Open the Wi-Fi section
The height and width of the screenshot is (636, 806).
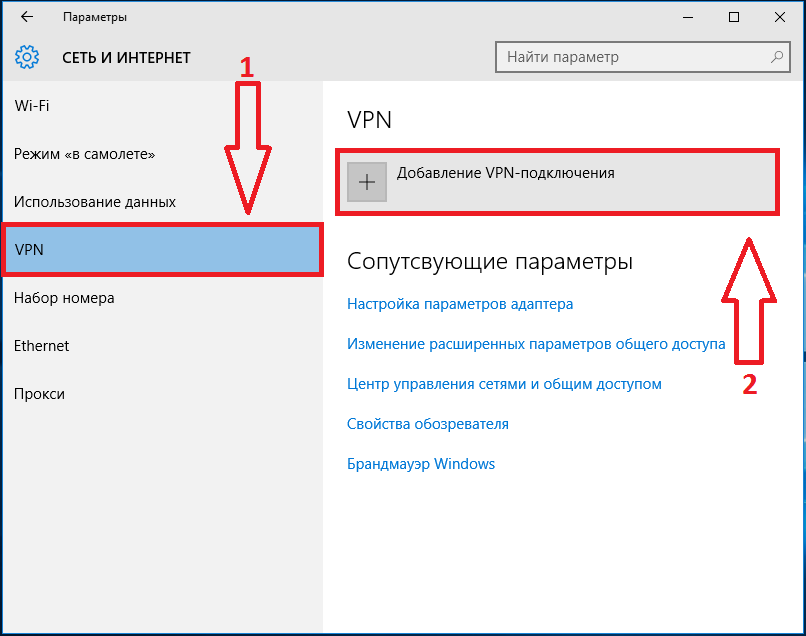point(162,106)
